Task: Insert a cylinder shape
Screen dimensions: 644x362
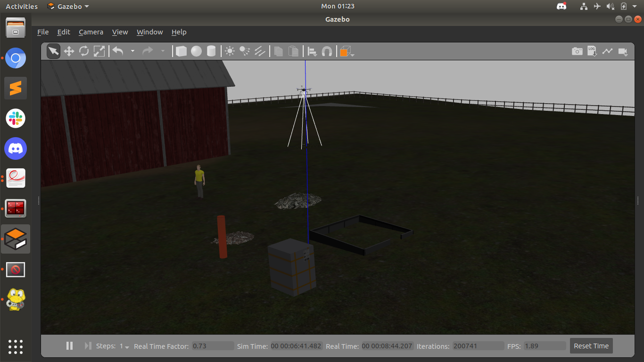Action: (211, 51)
